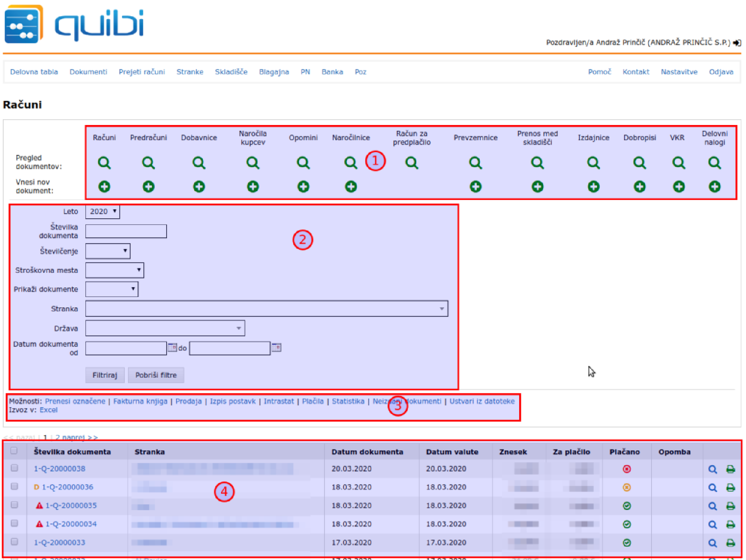746x560 pixels.
Task: Open the Številčenje dropdown
Action: pyautogui.click(x=108, y=251)
